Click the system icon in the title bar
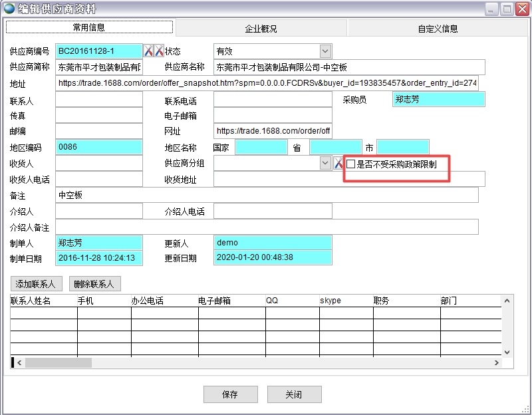The width and height of the screenshot is (532, 415). coord(7,9)
